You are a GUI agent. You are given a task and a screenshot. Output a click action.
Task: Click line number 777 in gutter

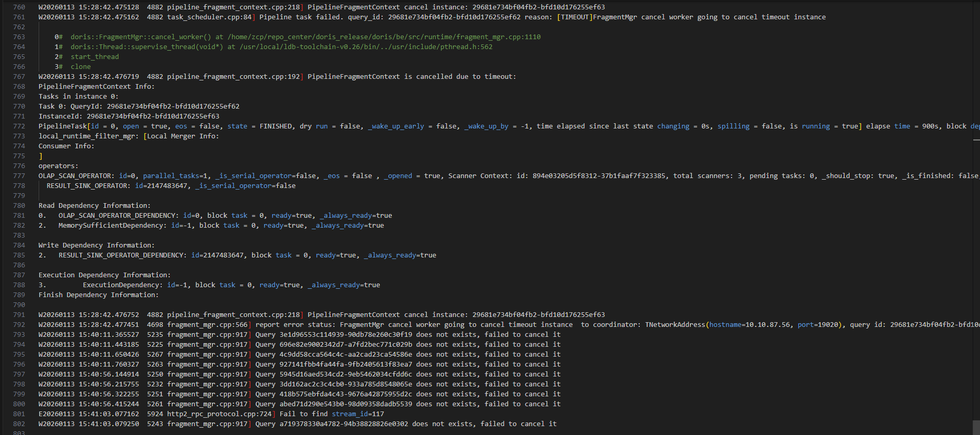19,176
